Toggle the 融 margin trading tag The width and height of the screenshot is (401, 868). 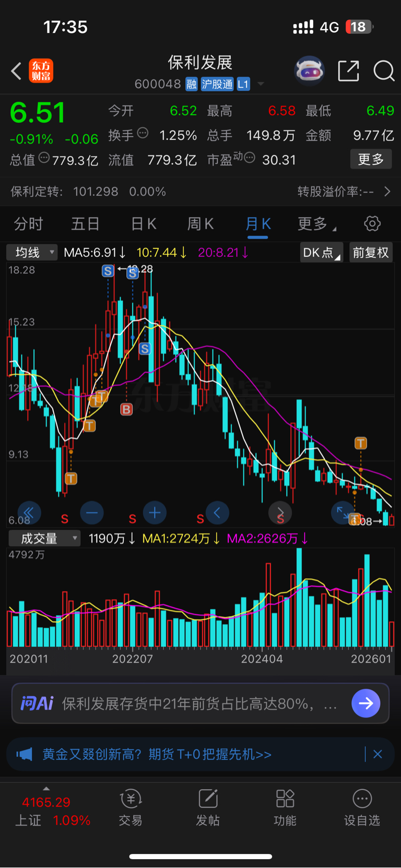click(x=192, y=84)
